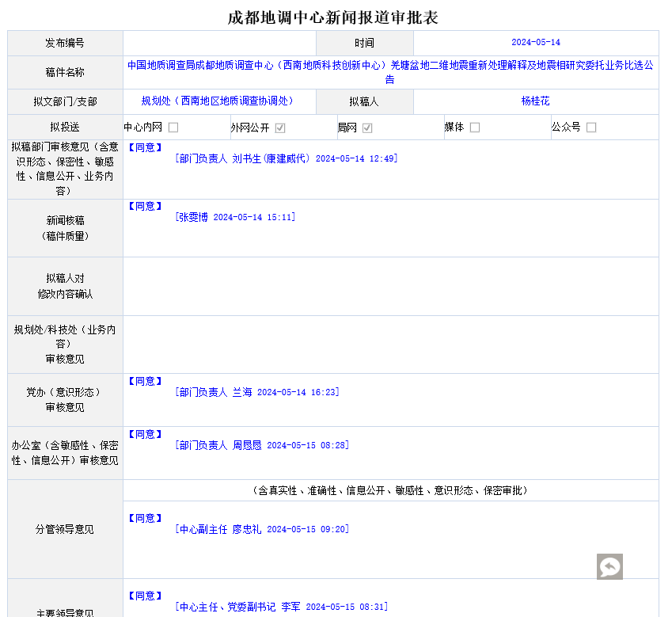The image size is (672, 617).
Task: Click the drafter name 杨桂花
Action: (x=535, y=101)
